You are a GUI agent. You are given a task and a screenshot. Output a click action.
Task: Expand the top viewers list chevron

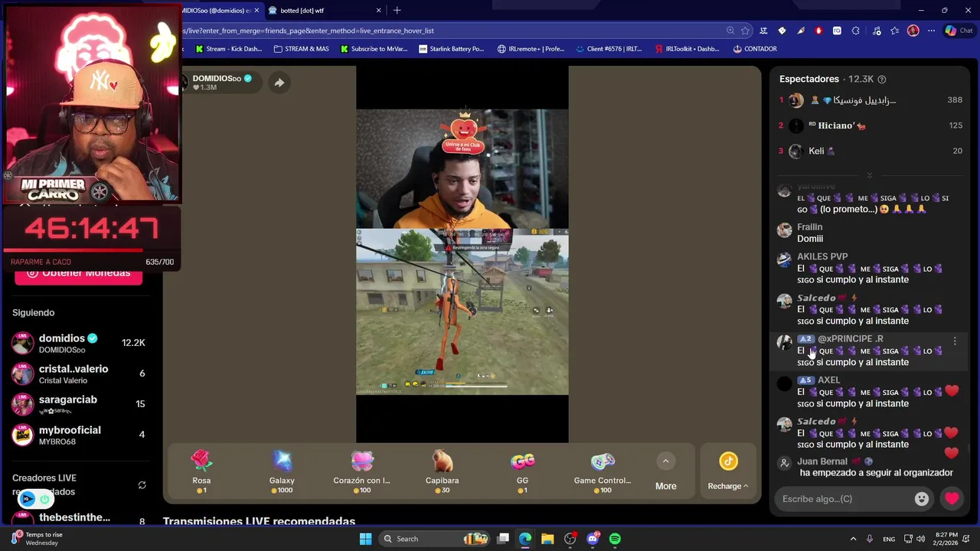pos(869,175)
